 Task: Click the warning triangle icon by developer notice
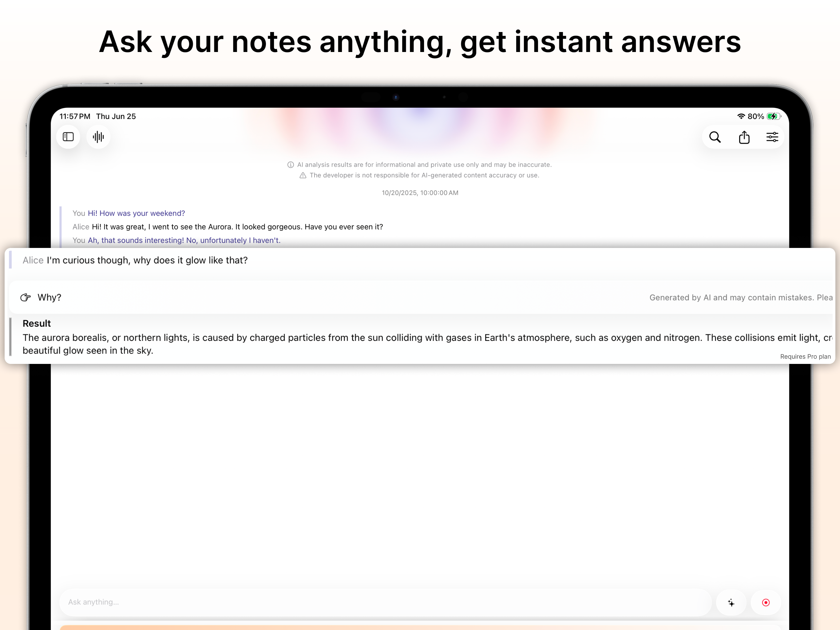(x=303, y=175)
